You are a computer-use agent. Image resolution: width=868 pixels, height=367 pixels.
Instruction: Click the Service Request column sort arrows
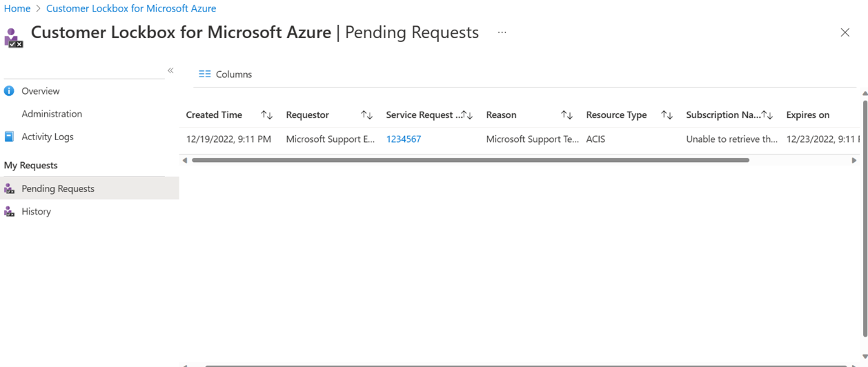point(469,114)
